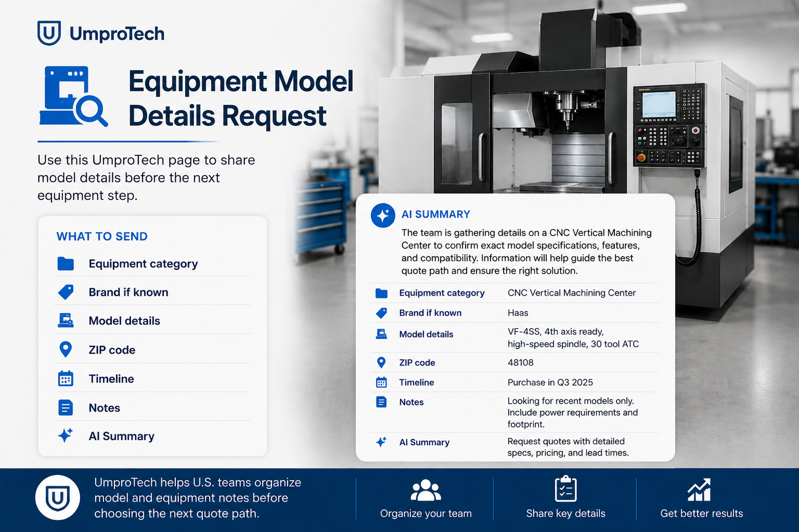
Task: Click the machine icon beside Model details in What To Send
Action: point(65,320)
